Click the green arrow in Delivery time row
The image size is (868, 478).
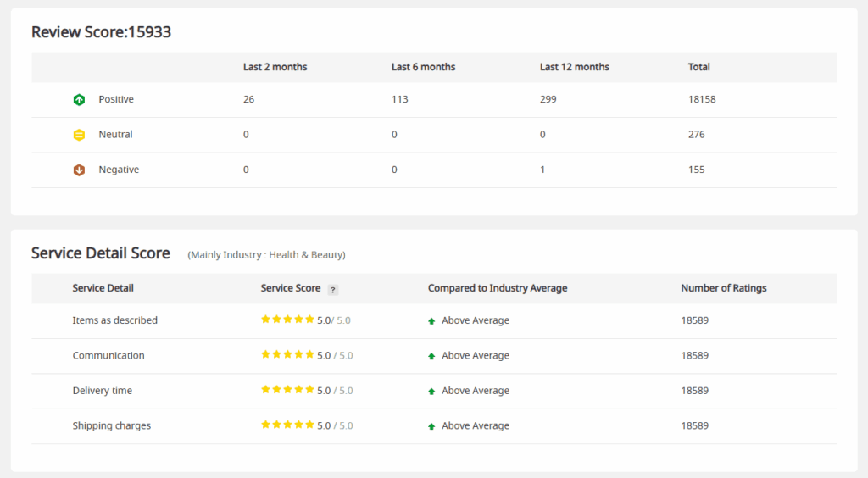(x=431, y=392)
